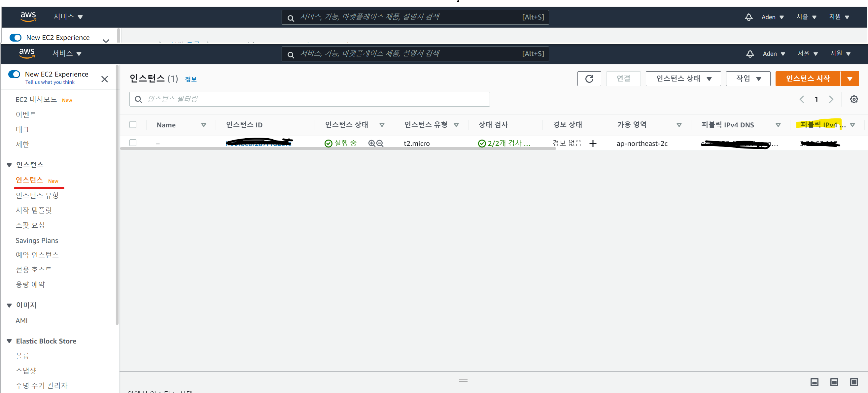Click the zoom-in magnifier next to 실행 중

pos(371,144)
